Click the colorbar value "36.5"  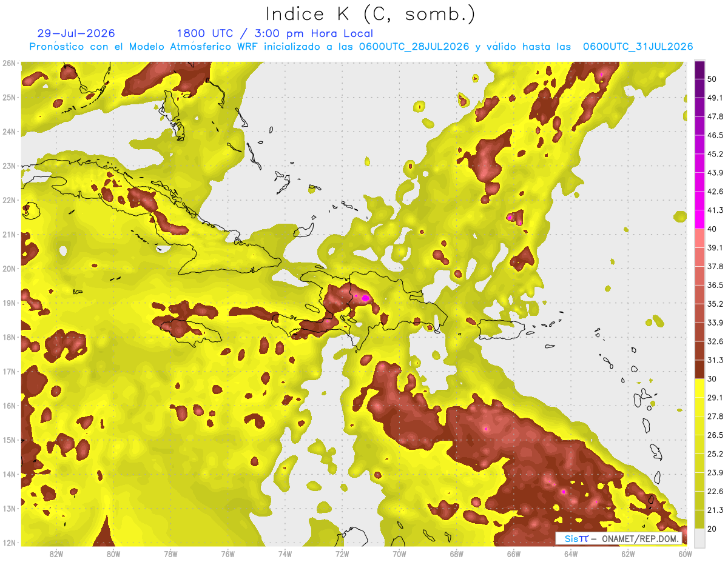715,285
